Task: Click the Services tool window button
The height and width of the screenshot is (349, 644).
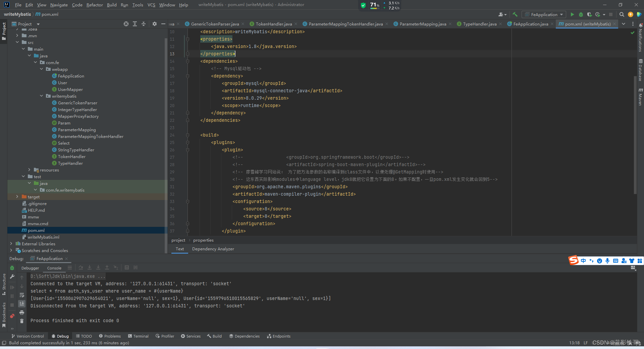Action: [x=191, y=336]
